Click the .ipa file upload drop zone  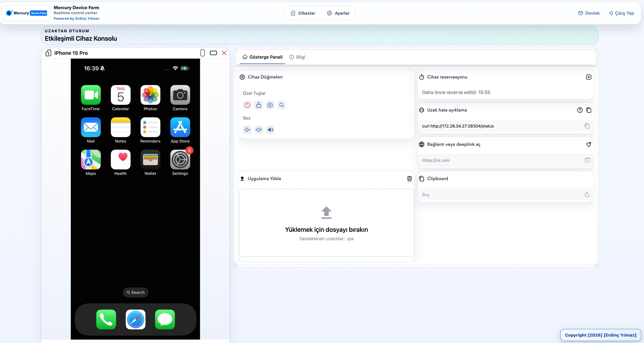point(326,223)
